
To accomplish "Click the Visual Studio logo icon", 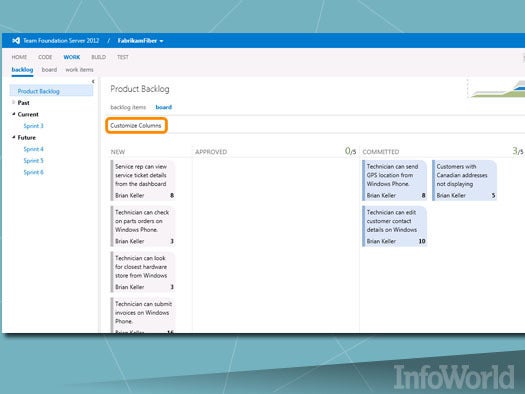I will 16,41.
